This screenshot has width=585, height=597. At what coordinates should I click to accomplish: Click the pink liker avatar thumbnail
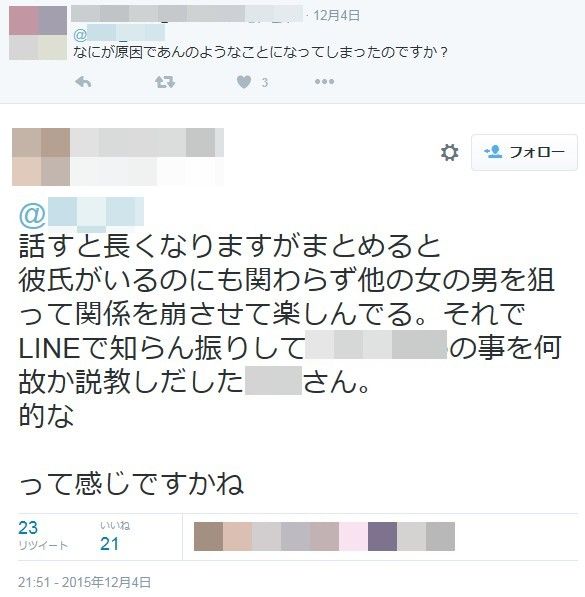tap(353, 536)
